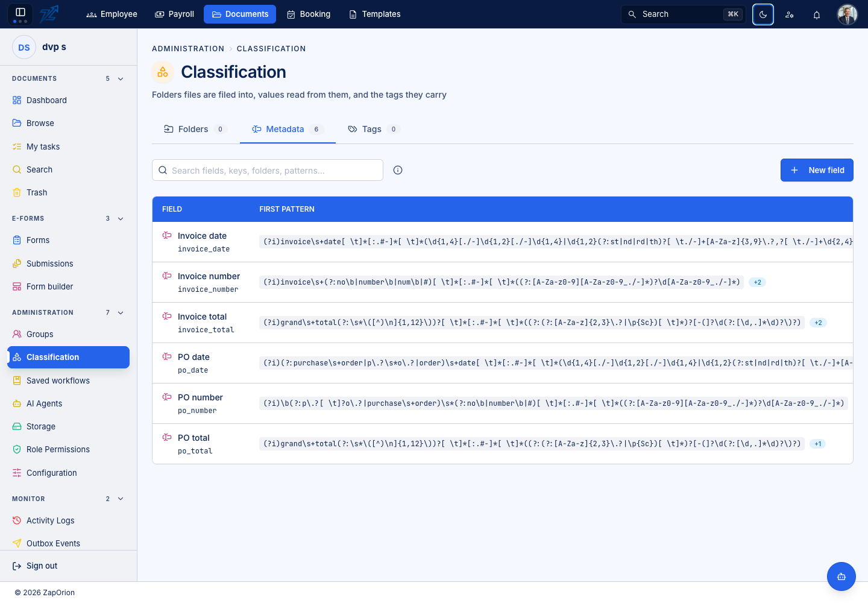Open the notifications bell
Viewport: 868px width, 603px height.
817,14
